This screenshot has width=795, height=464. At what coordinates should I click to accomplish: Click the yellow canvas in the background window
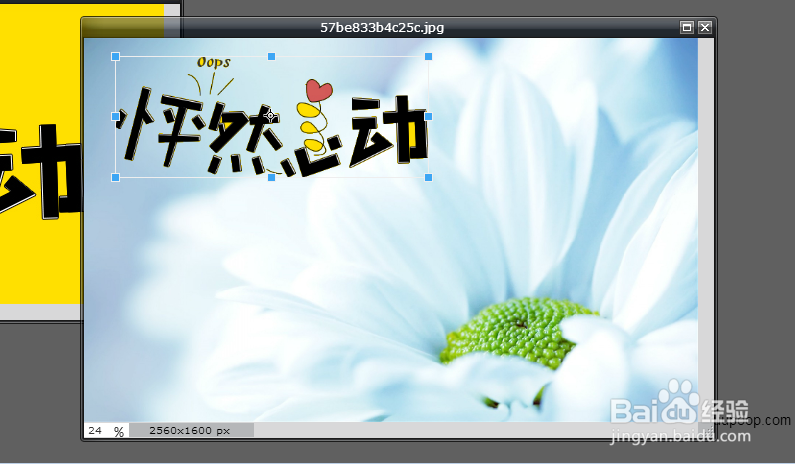(41, 155)
